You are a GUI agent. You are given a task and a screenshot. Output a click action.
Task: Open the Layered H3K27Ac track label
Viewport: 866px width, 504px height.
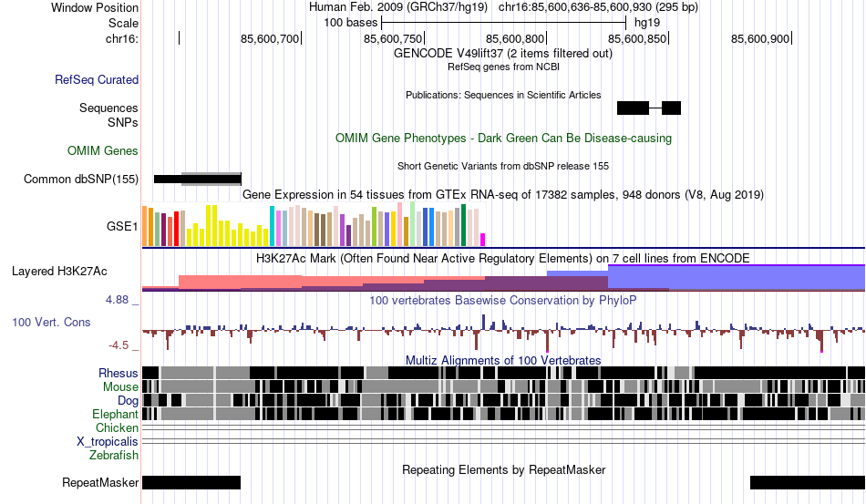[59, 271]
